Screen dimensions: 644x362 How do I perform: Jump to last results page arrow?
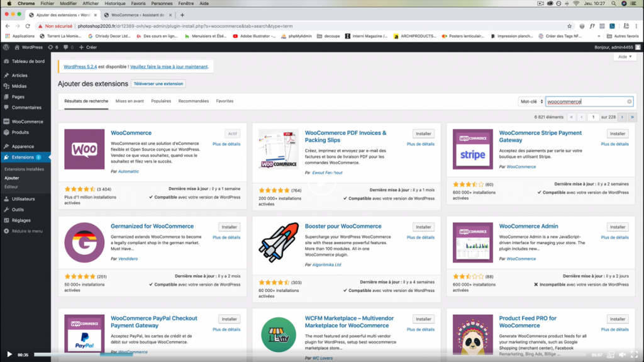coord(633,117)
